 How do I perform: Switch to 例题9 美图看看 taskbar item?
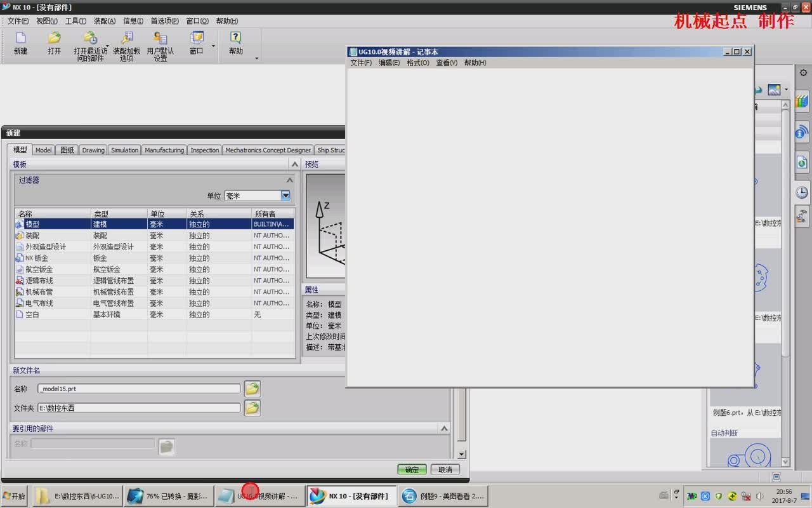tap(443, 496)
